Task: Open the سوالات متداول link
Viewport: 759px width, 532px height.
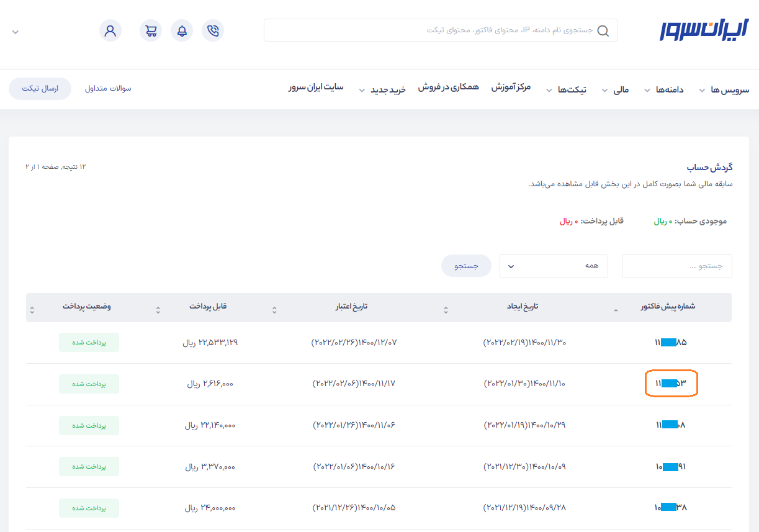Action: [x=108, y=89]
